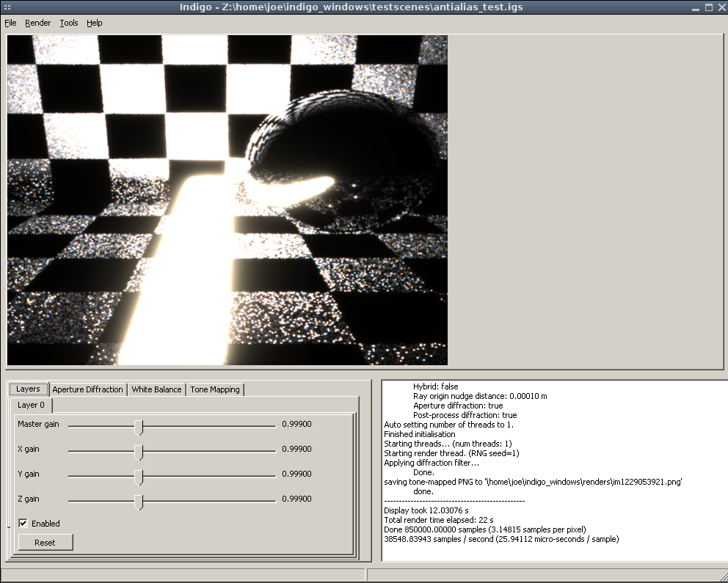Click the X gain slider handle

pos(139,452)
